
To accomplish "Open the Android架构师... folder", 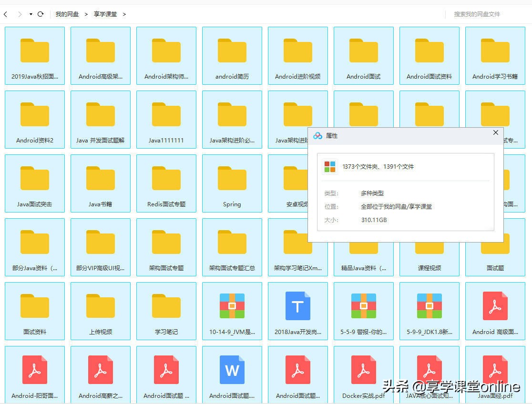I will point(166,56).
